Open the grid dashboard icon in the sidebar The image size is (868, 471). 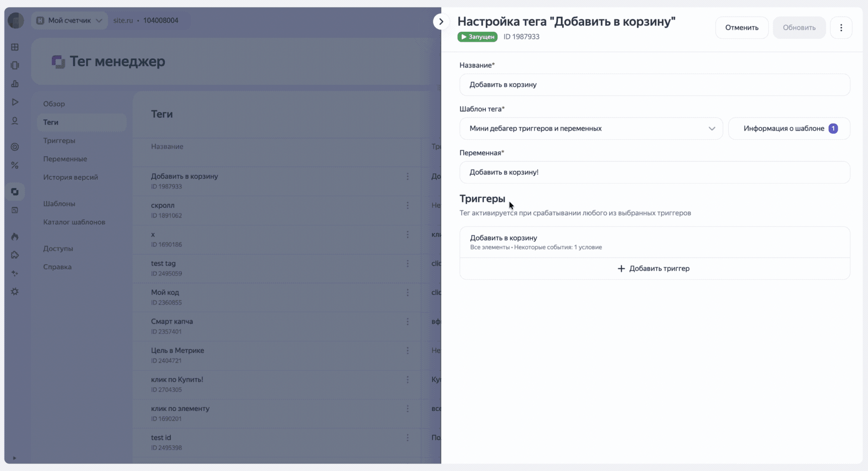[x=15, y=47]
